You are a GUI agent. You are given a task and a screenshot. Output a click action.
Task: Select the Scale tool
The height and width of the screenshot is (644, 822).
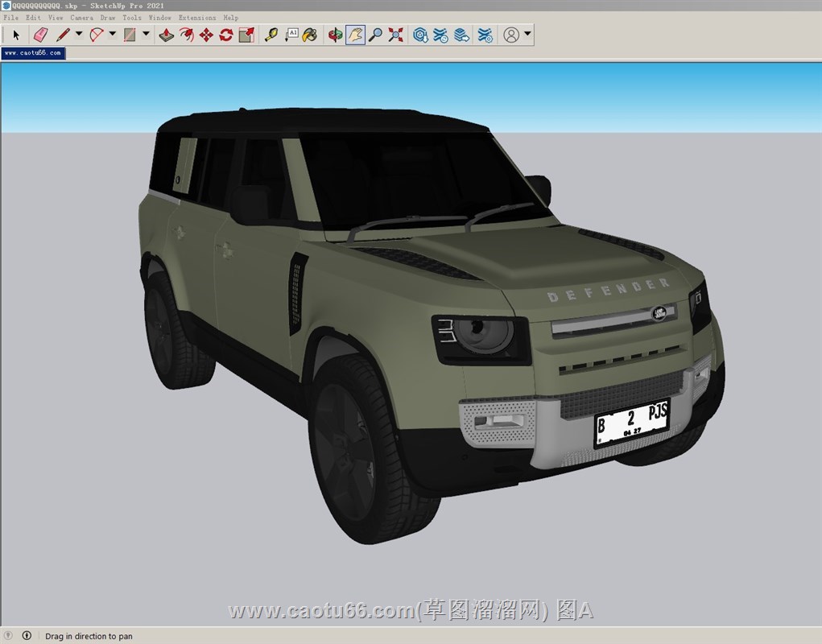coord(246,35)
